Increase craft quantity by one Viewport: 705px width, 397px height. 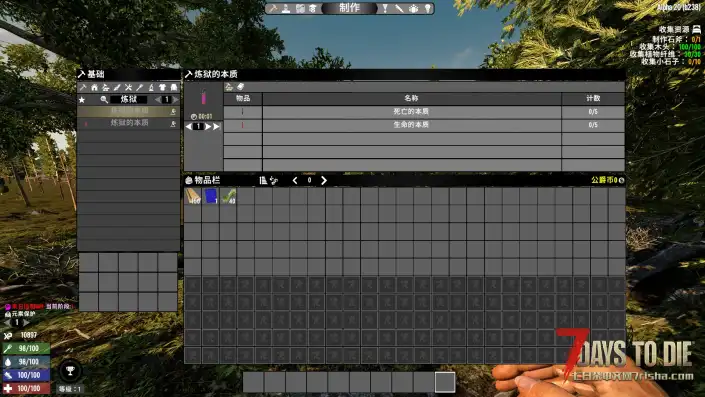pyautogui.click(x=208, y=127)
